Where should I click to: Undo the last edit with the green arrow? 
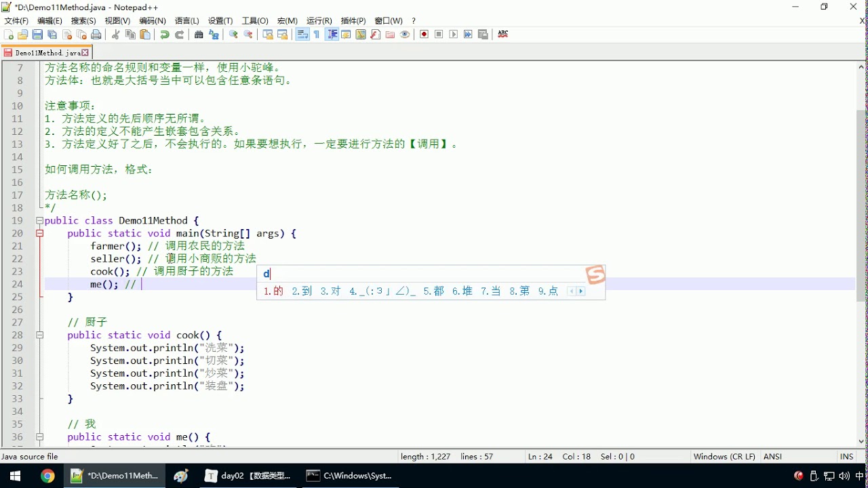pos(164,34)
